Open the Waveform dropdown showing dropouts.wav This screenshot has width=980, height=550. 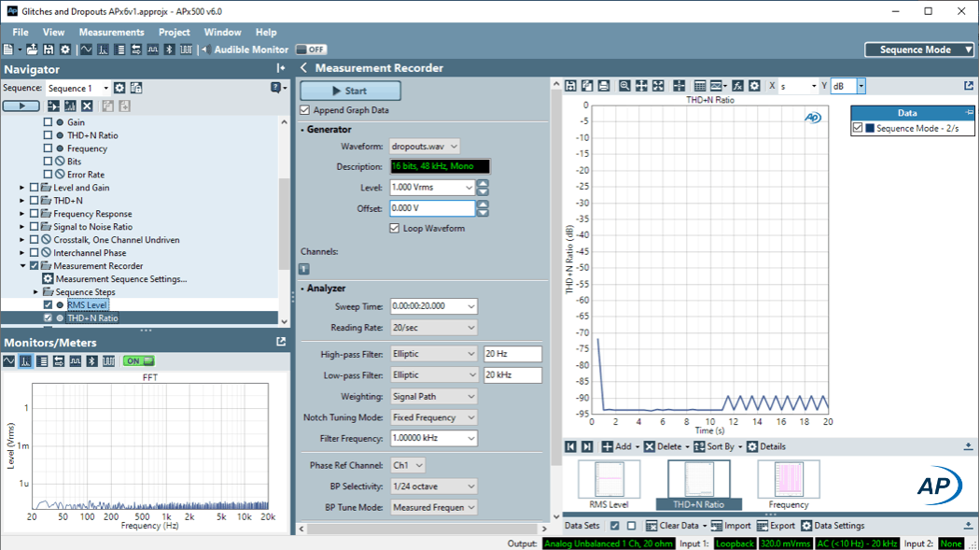click(425, 147)
